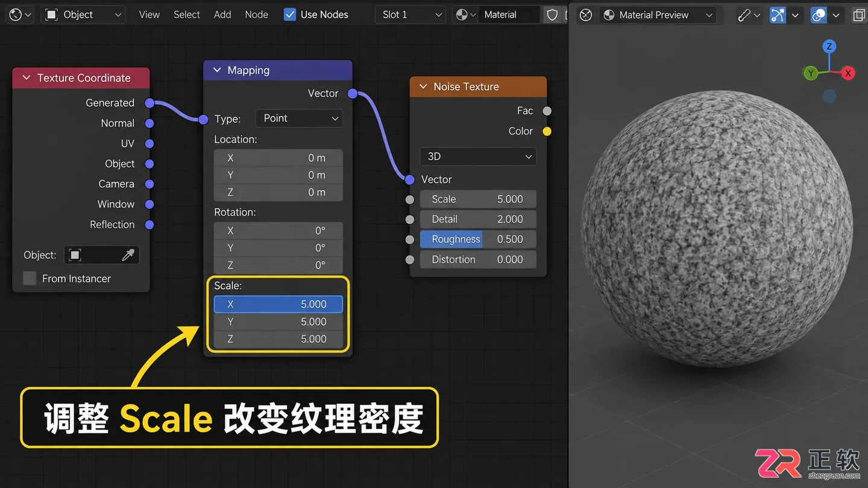Open the Noise Texture 3D dimensions dropdown
This screenshot has height=488, width=868.
(x=478, y=157)
